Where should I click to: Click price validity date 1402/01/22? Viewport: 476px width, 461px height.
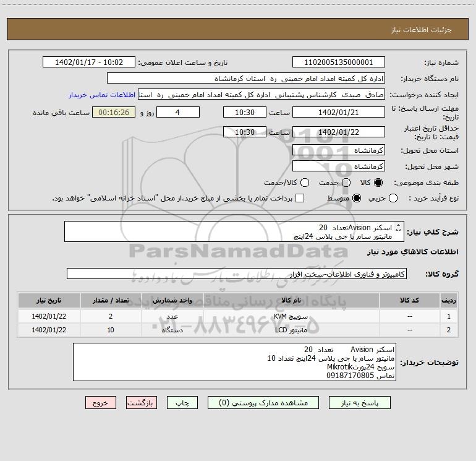click(x=339, y=132)
